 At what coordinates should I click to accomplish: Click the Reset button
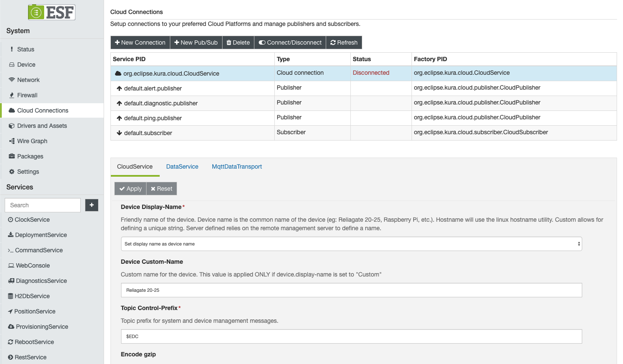161,189
